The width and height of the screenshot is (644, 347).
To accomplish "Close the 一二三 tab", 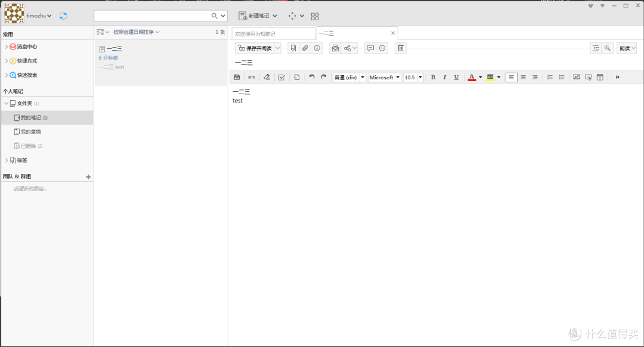I will (392, 33).
